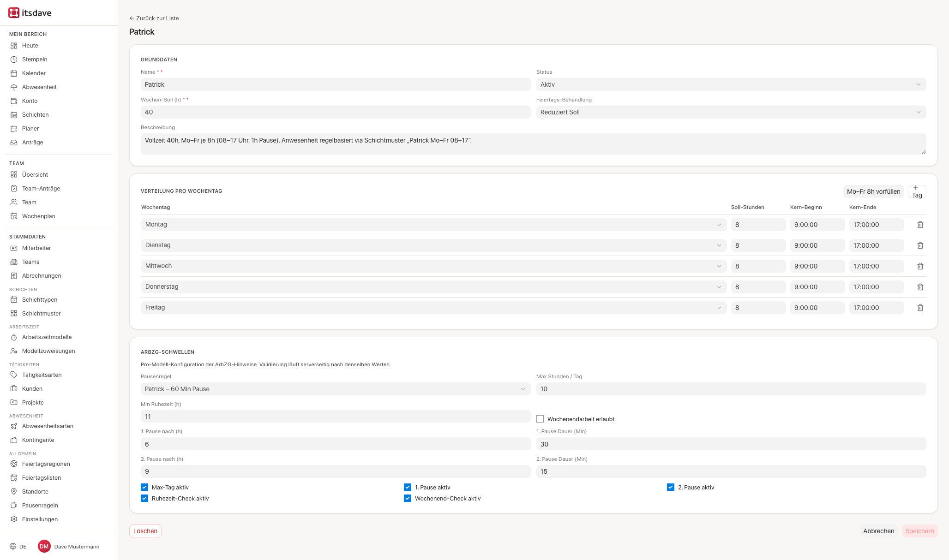Open the Dienstag weekday dropdown
The image size is (949, 560).
pos(434,245)
